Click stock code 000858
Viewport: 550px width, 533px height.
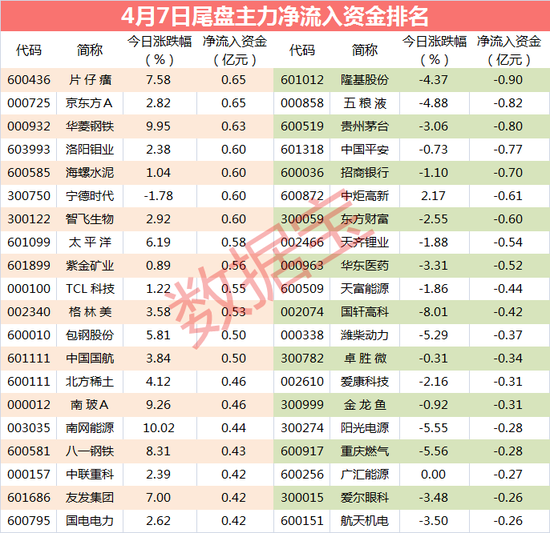pos(302,103)
